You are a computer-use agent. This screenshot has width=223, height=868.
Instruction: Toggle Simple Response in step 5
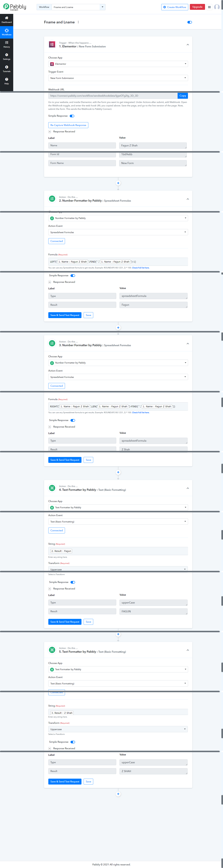73,742
